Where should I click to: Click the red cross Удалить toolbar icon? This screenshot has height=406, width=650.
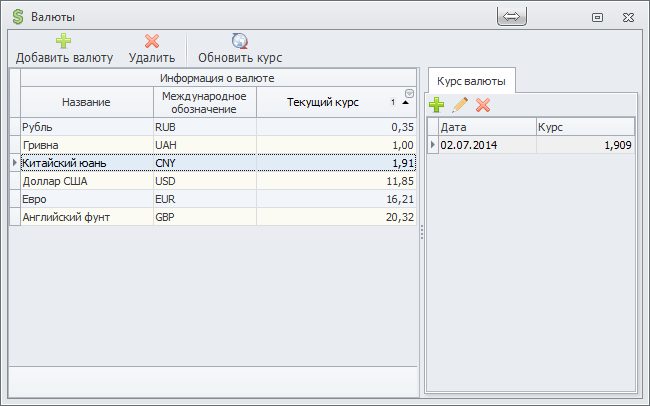point(152,41)
